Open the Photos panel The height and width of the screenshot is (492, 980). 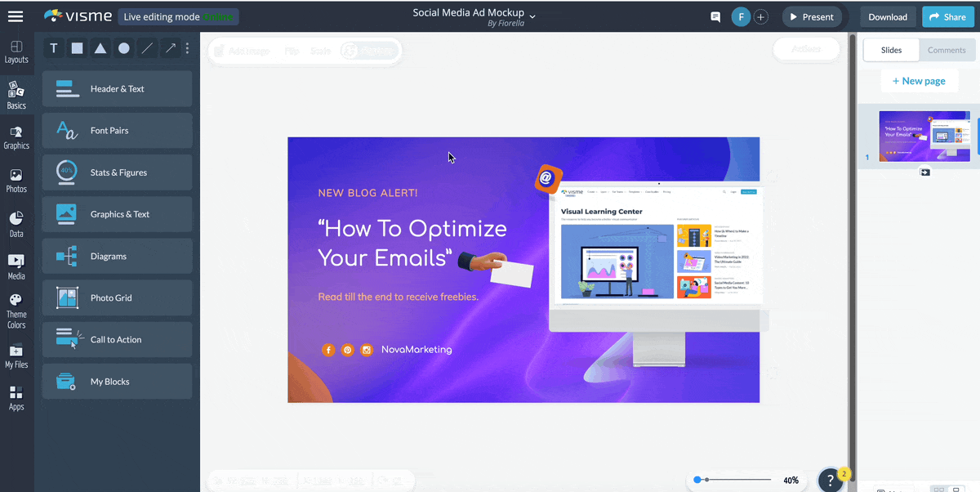(x=16, y=179)
